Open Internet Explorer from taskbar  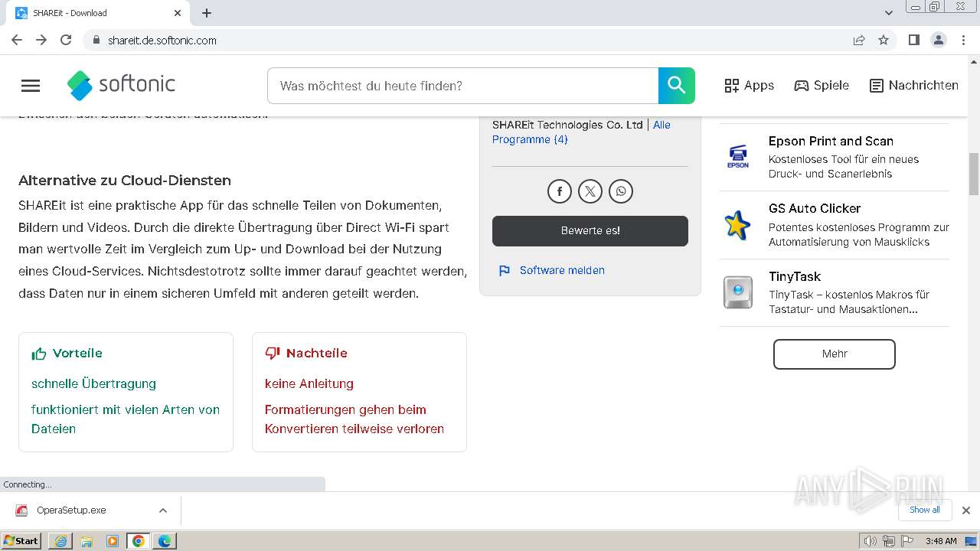tap(60, 541)
